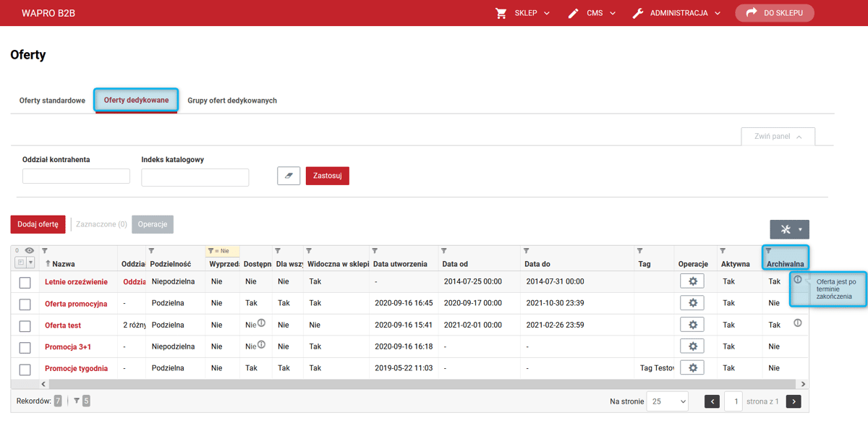The width and height of the screenshot is (868, 426).
Task: Open Grupy ofert dedykowanych tab
Action: [232, 101]
